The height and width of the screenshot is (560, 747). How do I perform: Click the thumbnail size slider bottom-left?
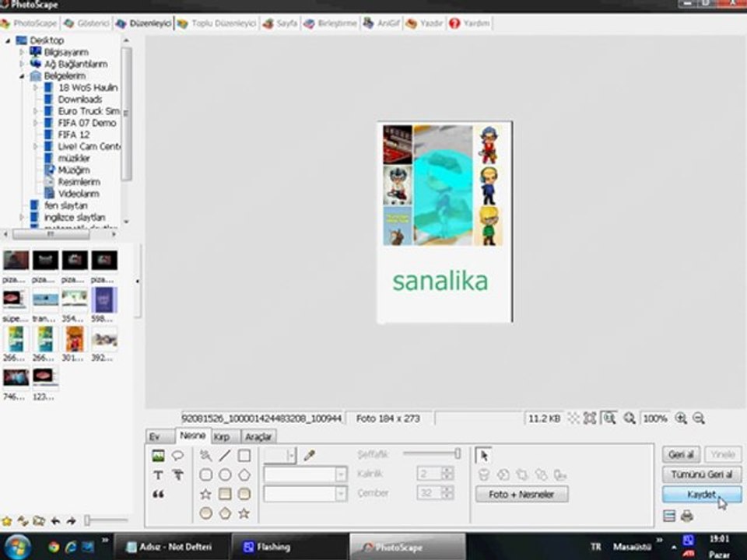[x=107, y=520]
